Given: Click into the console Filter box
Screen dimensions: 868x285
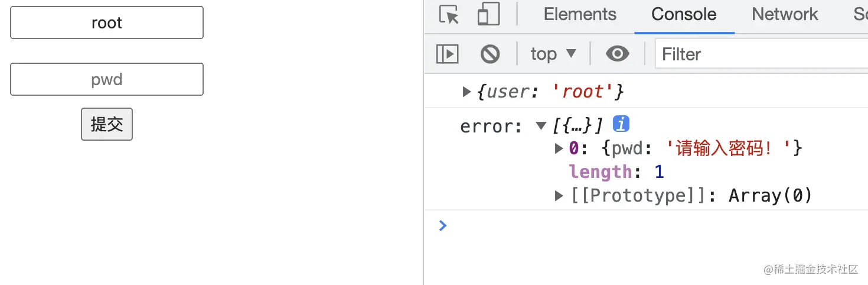Looking at the screenshot, I should [x=762, y=54].
